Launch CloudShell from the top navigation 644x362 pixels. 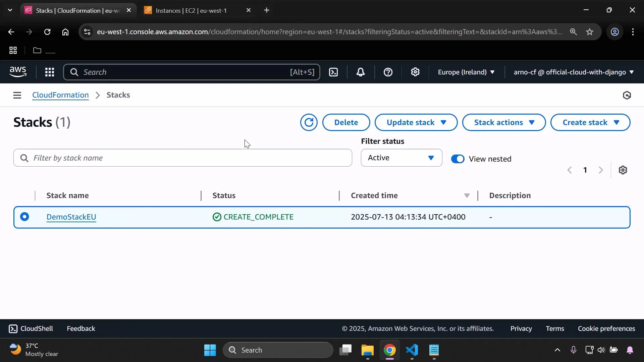coord(333,72)
